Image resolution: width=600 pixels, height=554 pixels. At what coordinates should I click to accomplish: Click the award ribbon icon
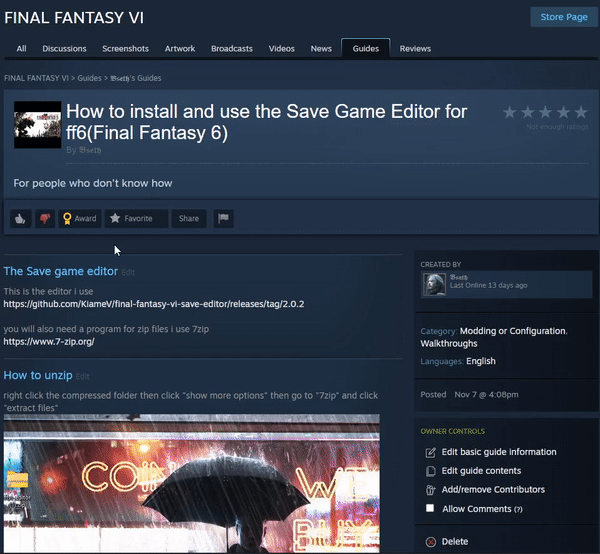(67, 218)
